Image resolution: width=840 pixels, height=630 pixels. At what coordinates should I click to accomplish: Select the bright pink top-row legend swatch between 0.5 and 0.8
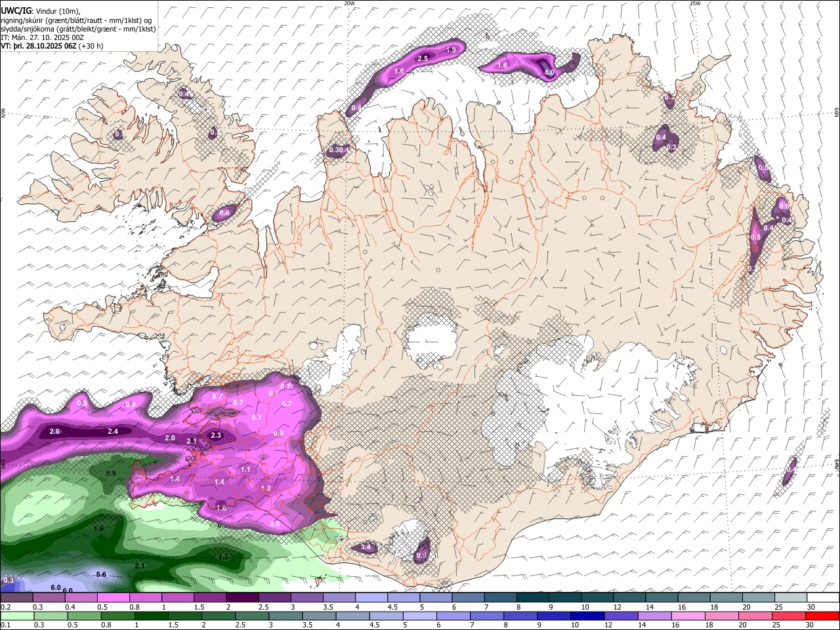[x=113, y=597]
